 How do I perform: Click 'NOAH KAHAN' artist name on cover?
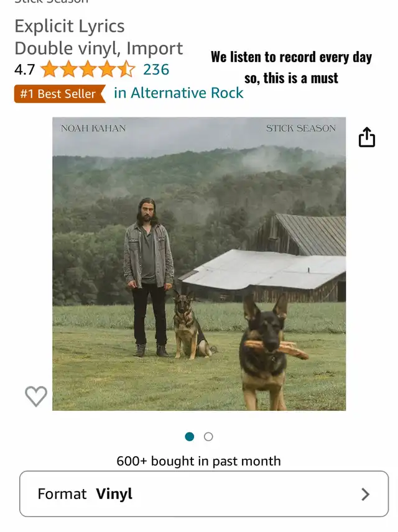(93, 128)
